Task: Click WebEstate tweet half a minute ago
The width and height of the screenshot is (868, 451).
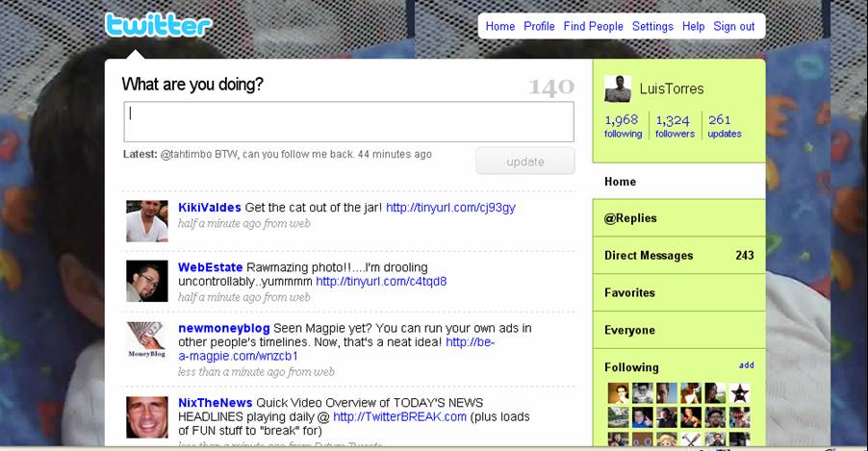Action: pos(244,297)
